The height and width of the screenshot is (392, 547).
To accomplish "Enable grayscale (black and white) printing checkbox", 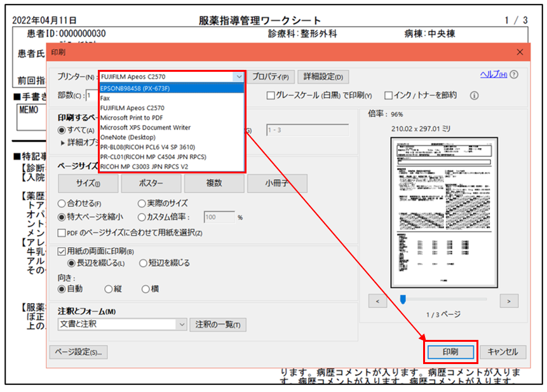I will [x=271, y=96].
